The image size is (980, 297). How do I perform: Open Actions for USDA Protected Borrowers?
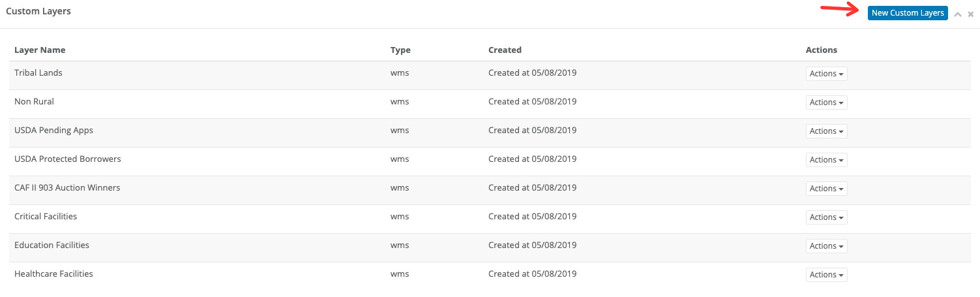point(826,160)
